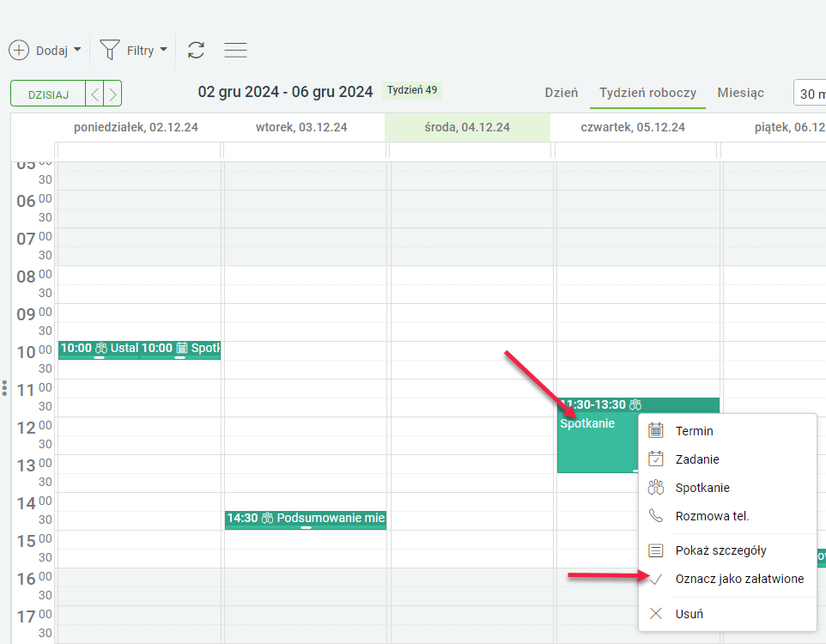The height and width of the screenshot is (644, 826).
Task: Select the 11:30-13:30 Spotkanie event
Action: pyautogui.click(x=598, y=435)
